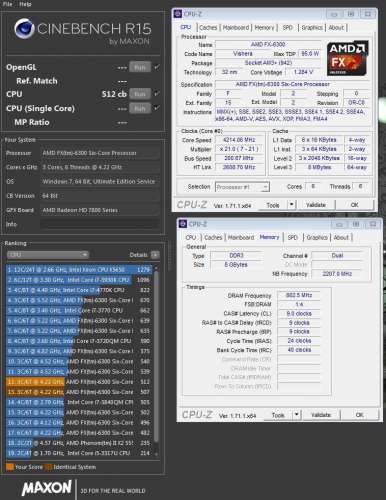Image resolution: width=386 pixels, height=500 pixels.
Task: Open the Processor #1 selection dropdown
Action: tap(242, 187)
